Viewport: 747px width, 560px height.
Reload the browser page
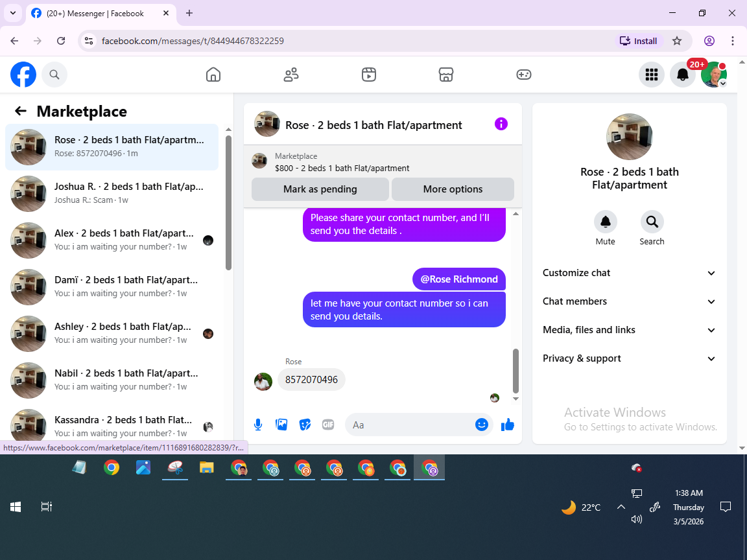coord(61,41)
